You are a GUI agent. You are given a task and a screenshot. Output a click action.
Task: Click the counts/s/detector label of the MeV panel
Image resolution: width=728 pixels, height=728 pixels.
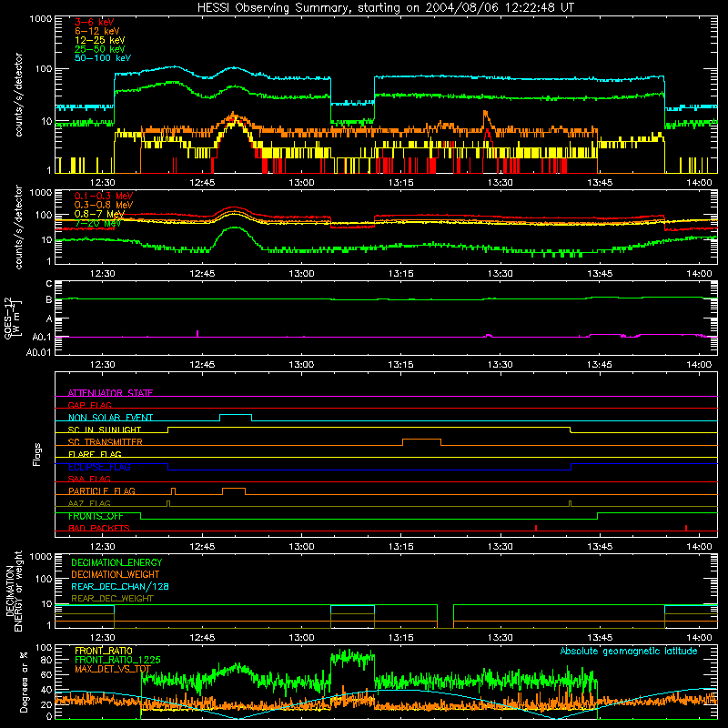[19, 227]
